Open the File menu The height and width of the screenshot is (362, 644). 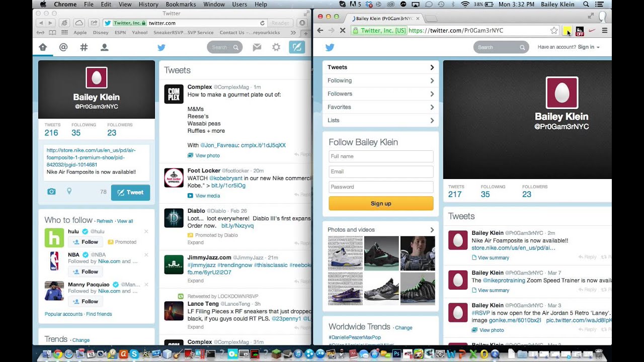[x=89, y=4]
